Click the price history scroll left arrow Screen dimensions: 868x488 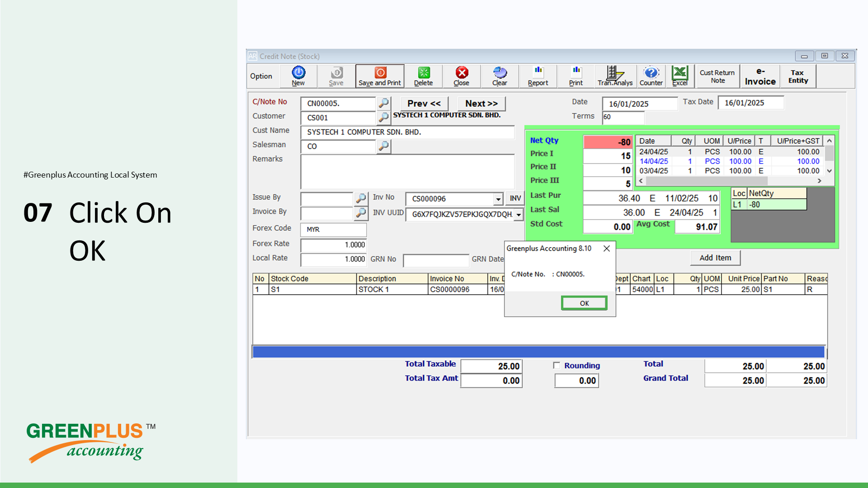641,181
